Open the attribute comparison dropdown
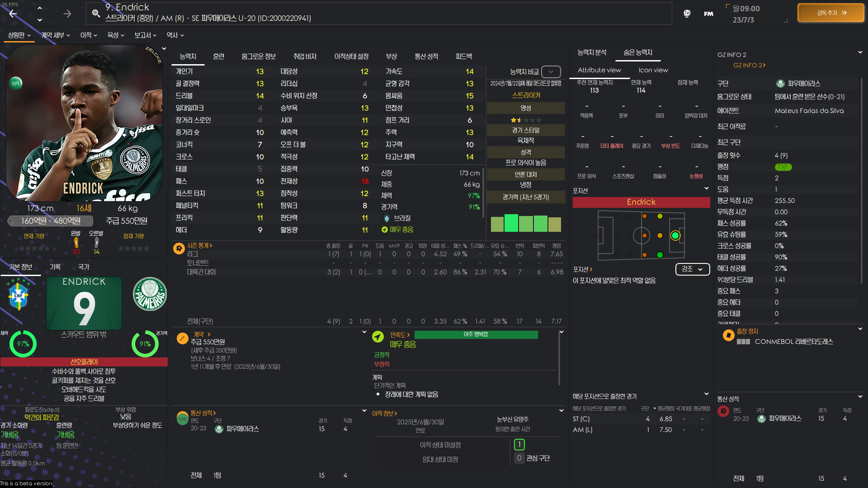Screen dimensions: 868x488 pyautogui.click(x=551, y=72)
